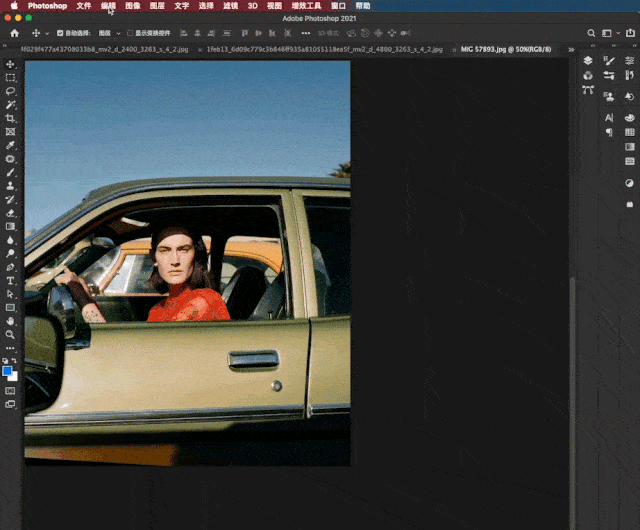Click the Search icon in options bar
The width and height of the screenshot is (640, 530).
591,33
